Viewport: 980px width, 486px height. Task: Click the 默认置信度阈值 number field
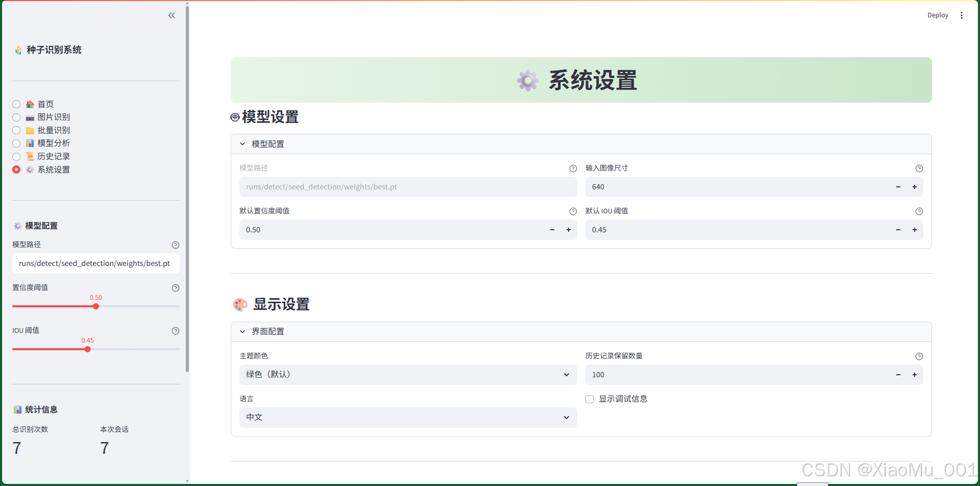click(391, 230)
